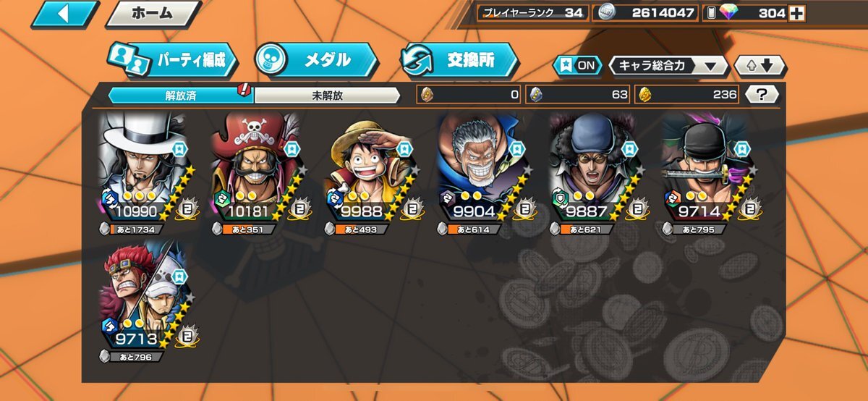Open the パーティ編成 party formation screen
868x401 pixels.
click(172, 60)
